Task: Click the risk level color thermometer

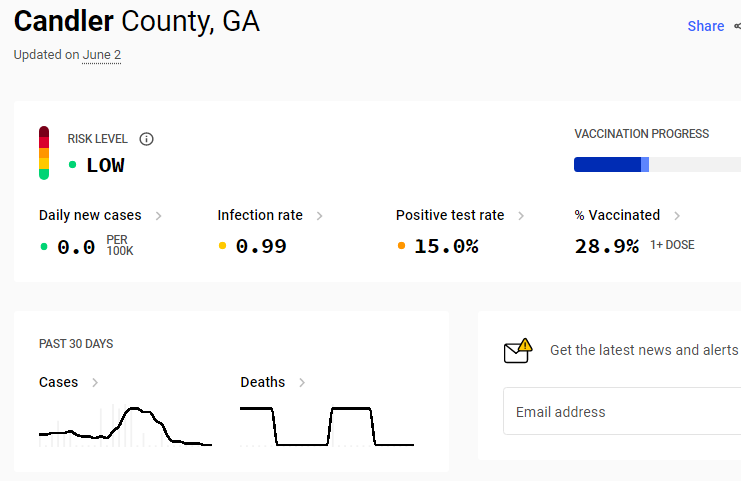Action: coord(44,153)
